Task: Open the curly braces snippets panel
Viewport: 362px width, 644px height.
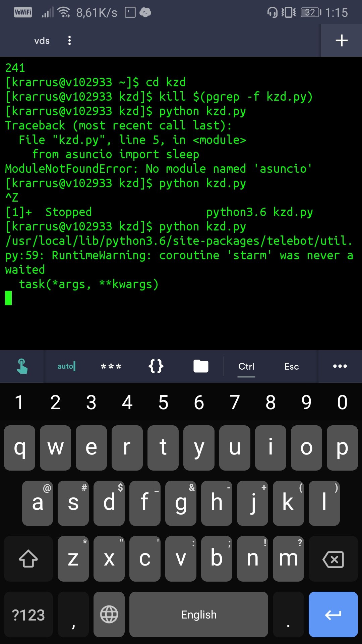Action: (x=156, y=366)
